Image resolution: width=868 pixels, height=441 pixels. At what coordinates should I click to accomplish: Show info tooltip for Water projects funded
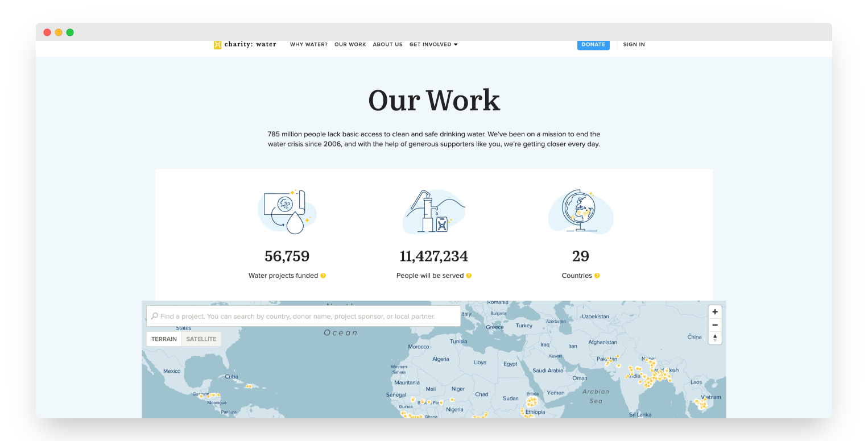323,276
